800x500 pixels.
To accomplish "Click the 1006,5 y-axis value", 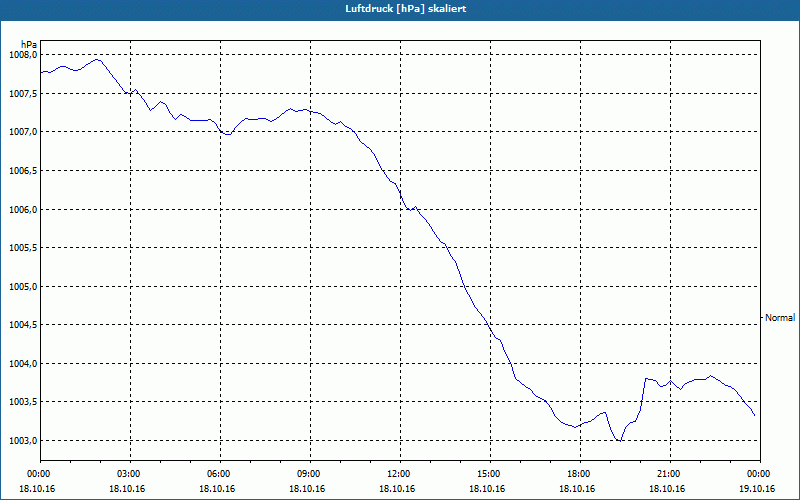I will 23,171.
